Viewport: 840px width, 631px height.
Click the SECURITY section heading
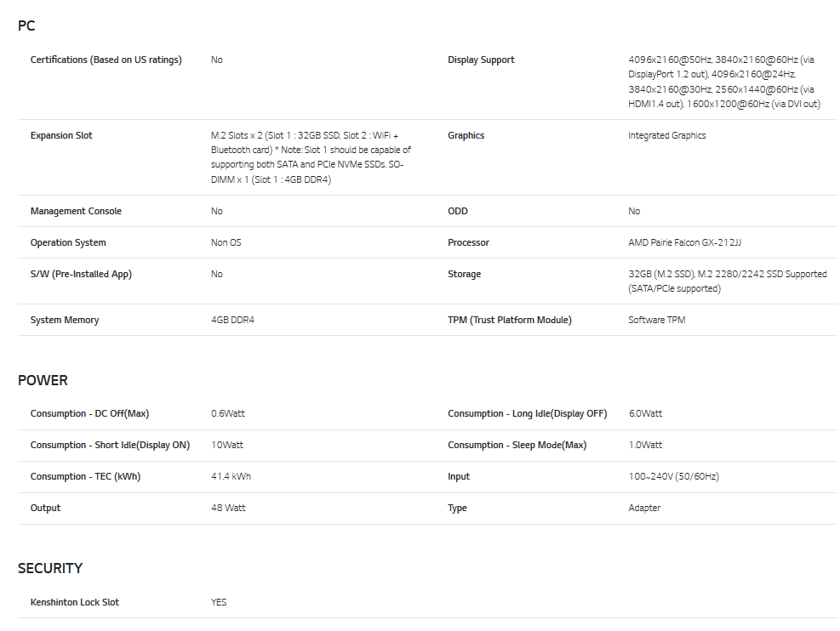tap(50, 568)
